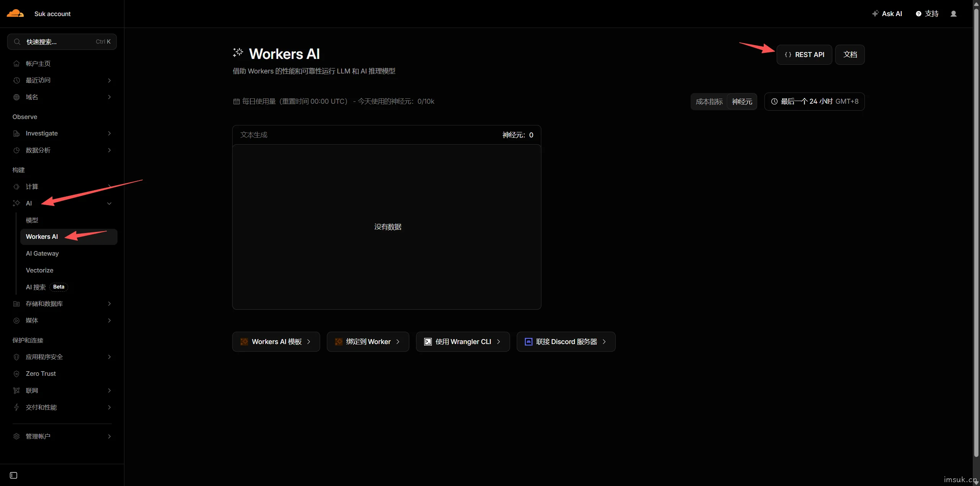Click the Investigate icon in sidebar
Image resolution: width=980 pixels, height=486 pixels.
[x=16, y=134]
